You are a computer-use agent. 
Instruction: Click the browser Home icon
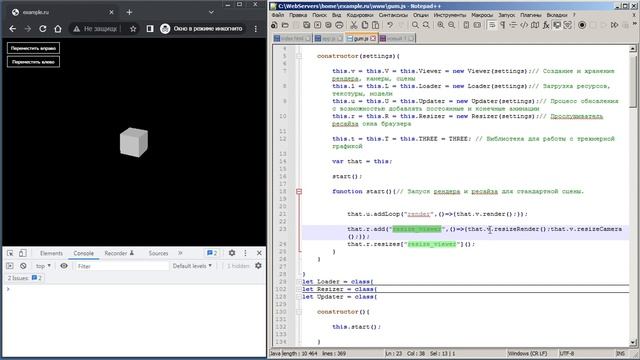[58, 29]
